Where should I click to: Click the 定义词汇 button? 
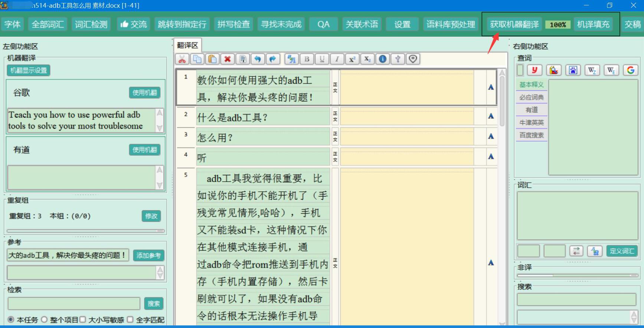(622, 251)
